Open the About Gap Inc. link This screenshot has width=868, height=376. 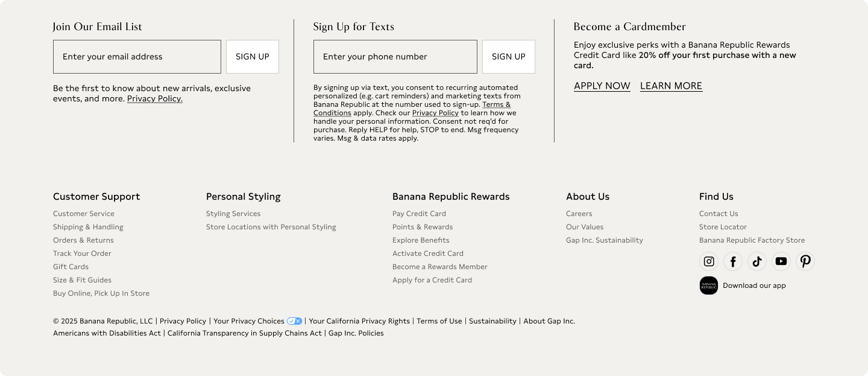(x=549, y=321)
